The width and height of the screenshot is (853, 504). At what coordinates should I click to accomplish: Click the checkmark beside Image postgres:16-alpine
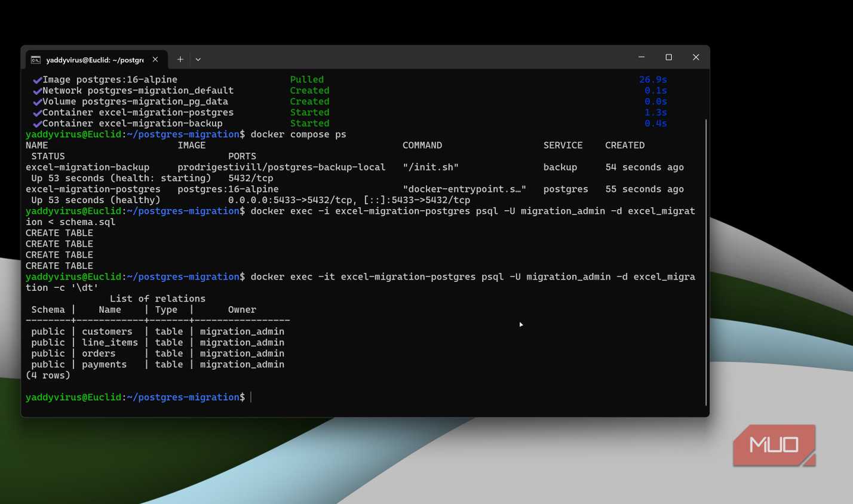coord(37,80)
